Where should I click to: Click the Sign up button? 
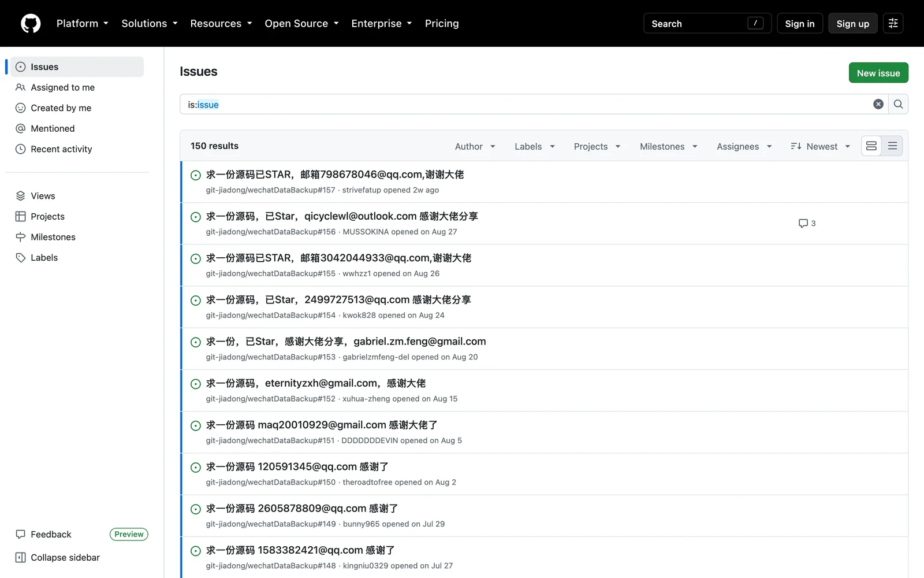pos(852,24)
